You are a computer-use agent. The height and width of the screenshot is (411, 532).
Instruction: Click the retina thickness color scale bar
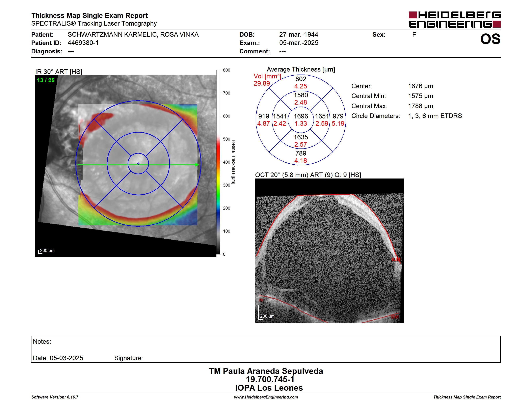pos(218,162)
